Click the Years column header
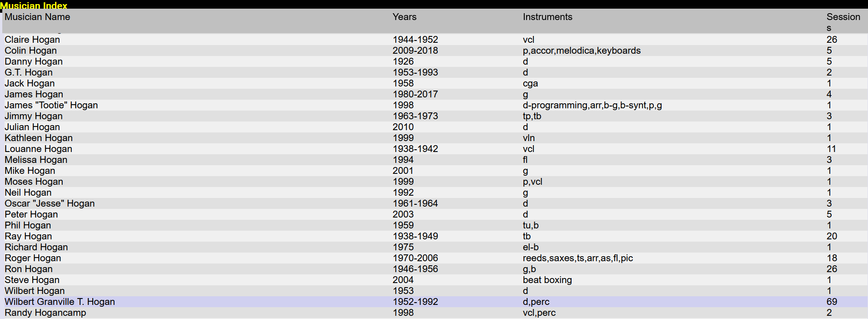Image resolution: width=868 pixels, height=319 pixels. click(404, 17)
